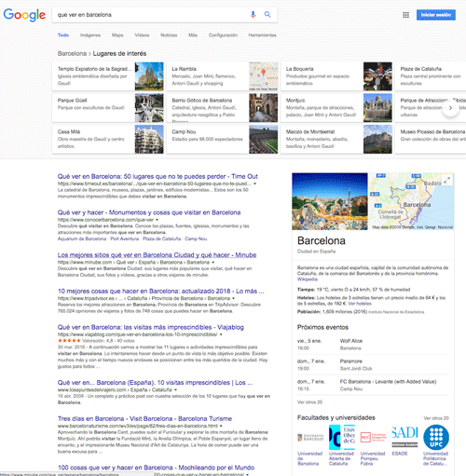Open the Time Out Barcelona result link
466x476 pixels.
158,176
